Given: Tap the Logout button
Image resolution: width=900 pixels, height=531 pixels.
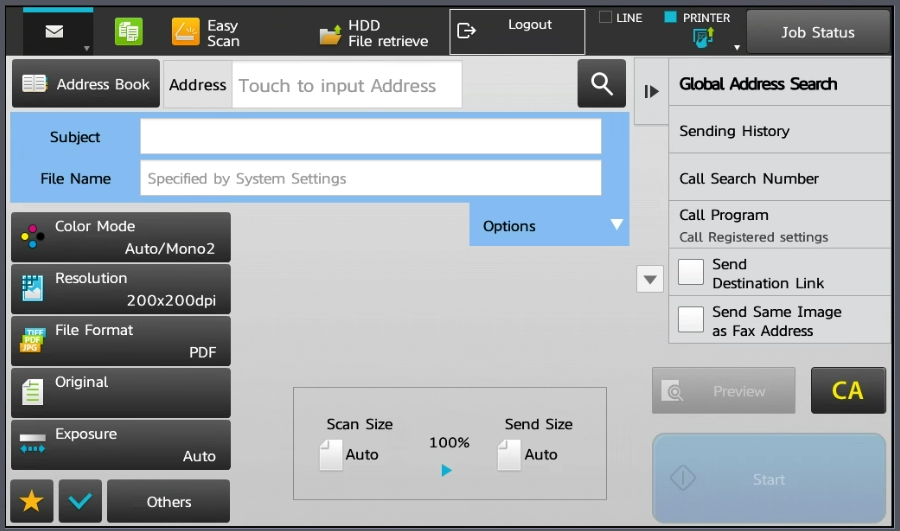Looking at the screenshot, I should point(517,32).
